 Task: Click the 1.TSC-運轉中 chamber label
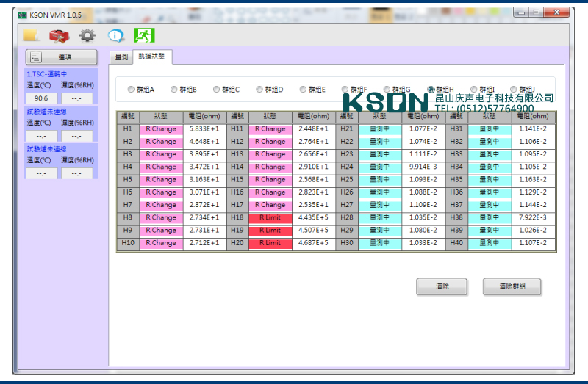click(x=46, y=74)
